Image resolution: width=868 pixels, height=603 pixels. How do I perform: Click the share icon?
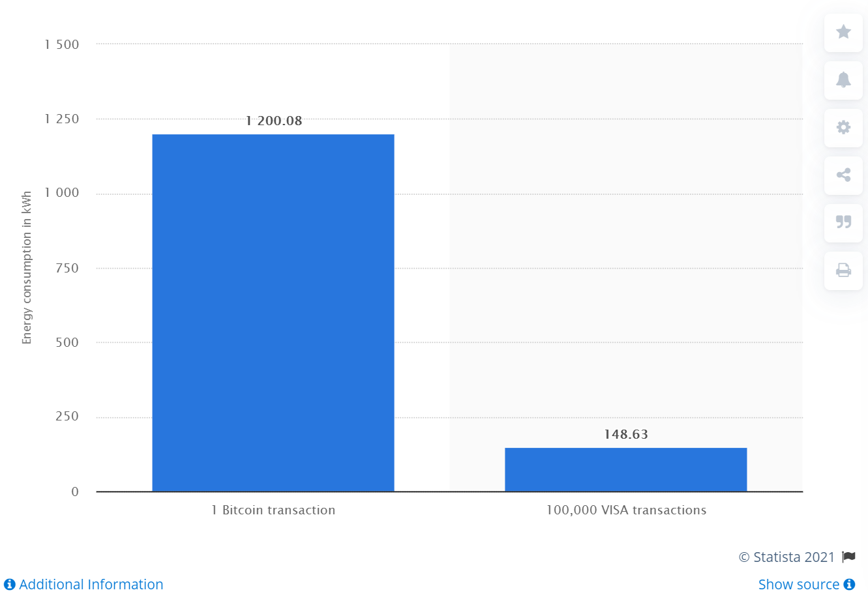843,175
